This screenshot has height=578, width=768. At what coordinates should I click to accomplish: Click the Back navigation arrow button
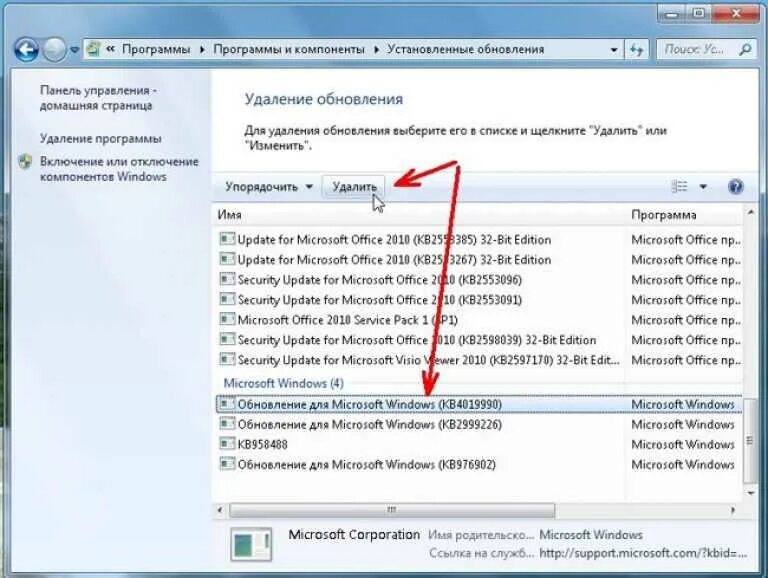(25, 49)
